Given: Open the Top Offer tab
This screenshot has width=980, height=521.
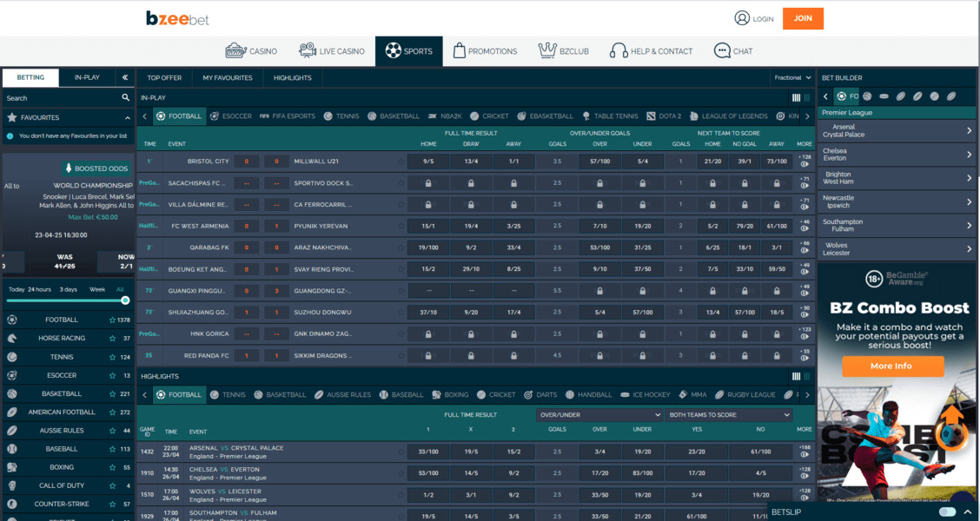Looking at the screenshot, I should click(x=164, y=77).
